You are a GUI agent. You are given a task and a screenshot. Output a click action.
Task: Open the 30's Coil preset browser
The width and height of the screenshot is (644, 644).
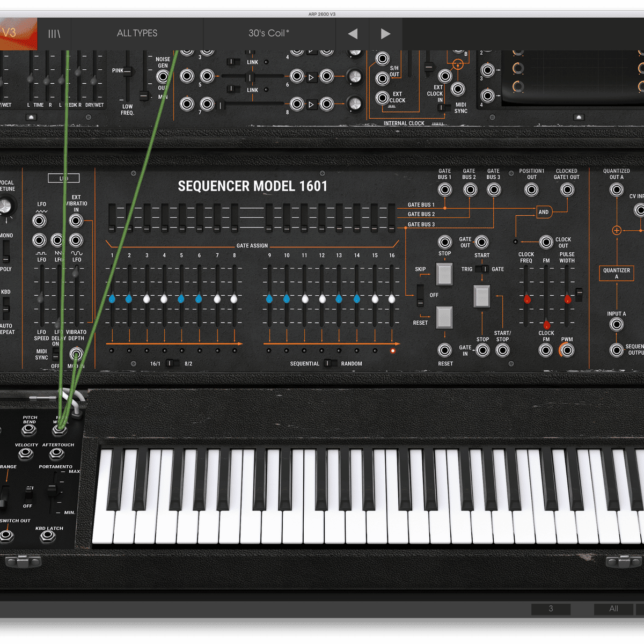268,33
